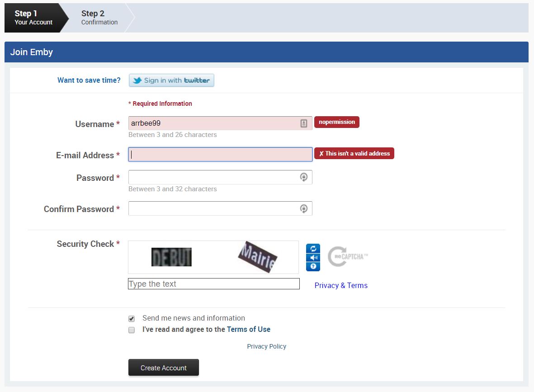Check the agree to Terms of Use box

(x=132, y=330)
